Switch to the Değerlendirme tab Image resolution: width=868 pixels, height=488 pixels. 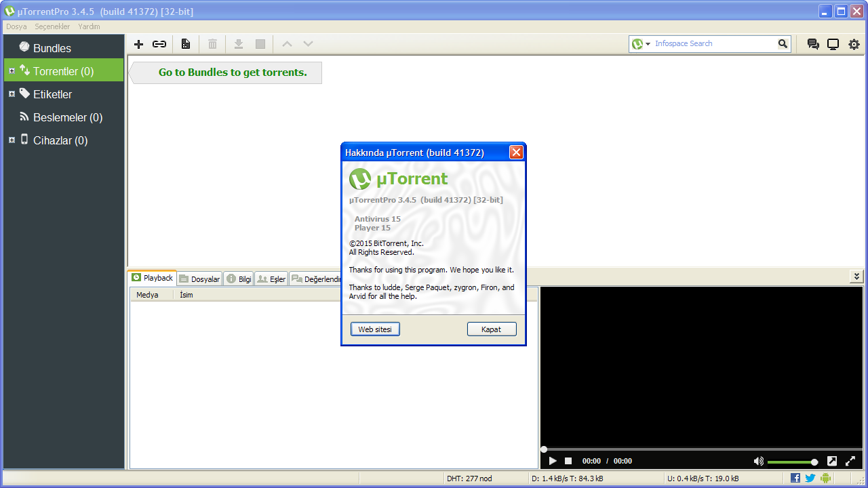(x=315, y=279)
